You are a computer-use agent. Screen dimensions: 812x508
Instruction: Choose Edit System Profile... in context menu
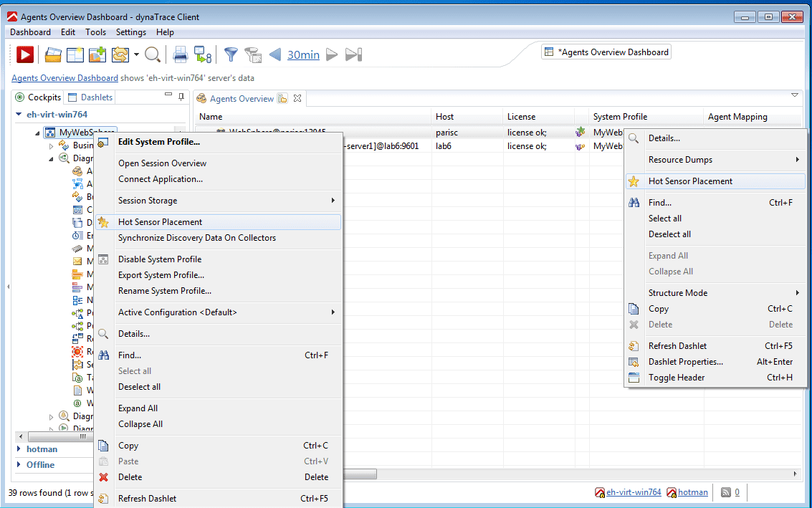[x=218, y=142]
